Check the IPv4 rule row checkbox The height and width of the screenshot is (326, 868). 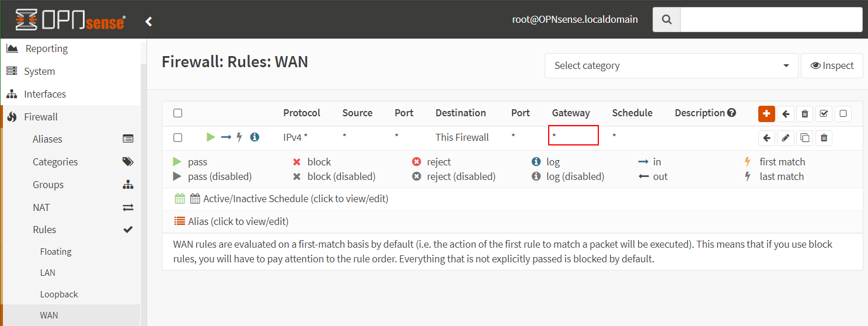(178, 138)
